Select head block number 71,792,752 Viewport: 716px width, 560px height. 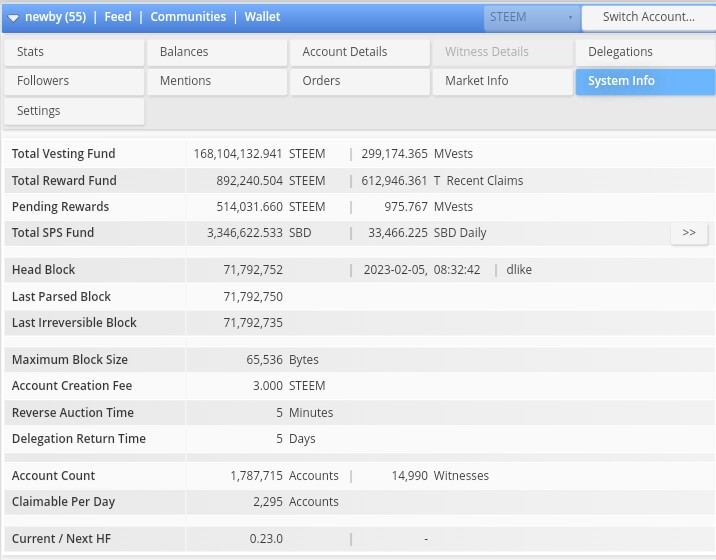point(253,270)
